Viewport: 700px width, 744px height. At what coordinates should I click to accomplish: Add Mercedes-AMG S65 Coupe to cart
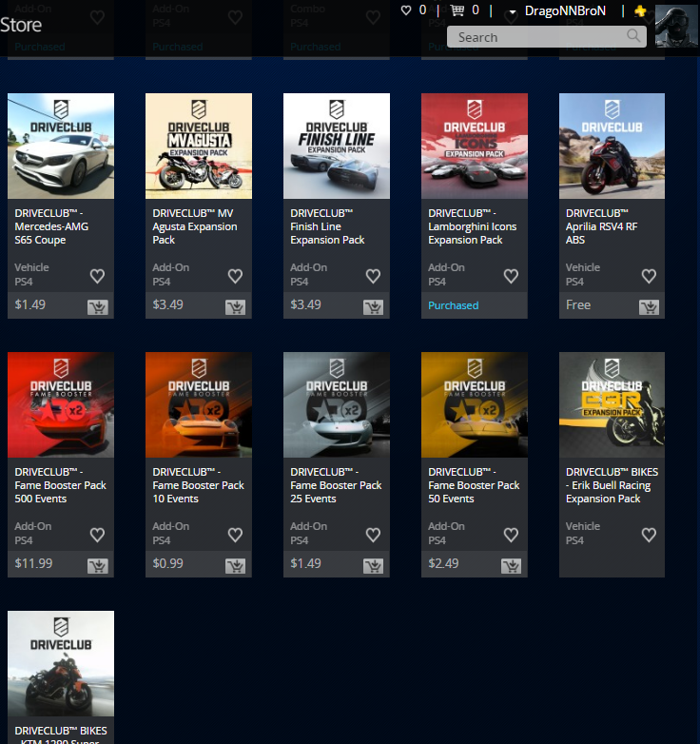click(x=97, y=306)
